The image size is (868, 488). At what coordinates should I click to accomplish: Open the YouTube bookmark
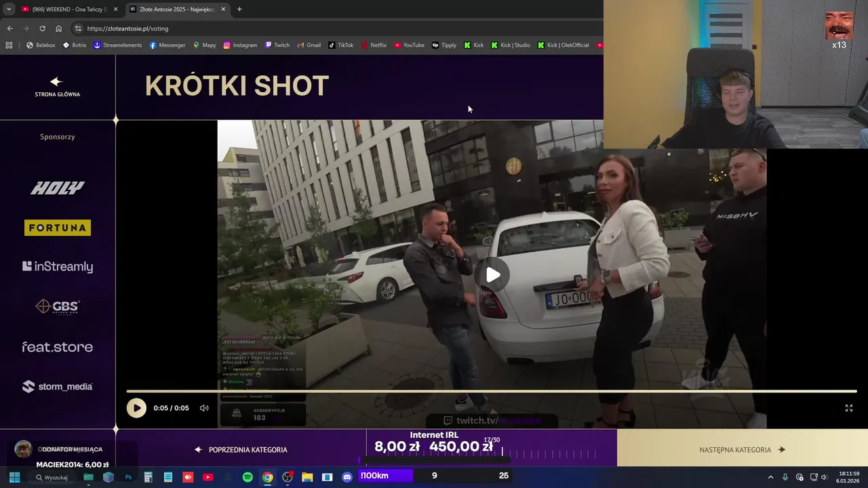[409, 45]
